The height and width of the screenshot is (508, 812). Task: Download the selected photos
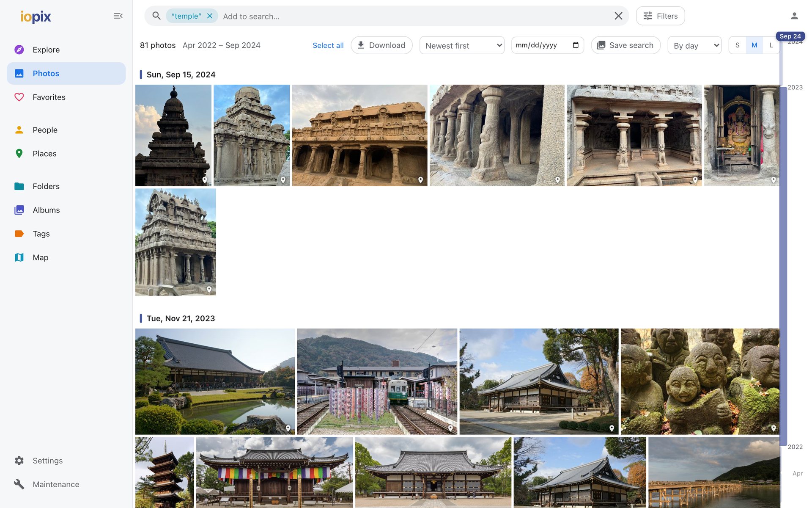[381, 45]
